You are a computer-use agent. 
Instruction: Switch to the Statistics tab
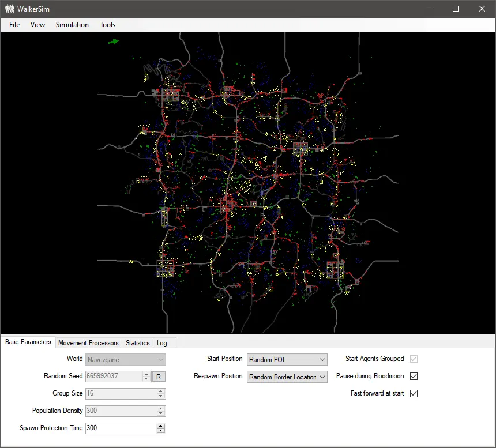137,343
